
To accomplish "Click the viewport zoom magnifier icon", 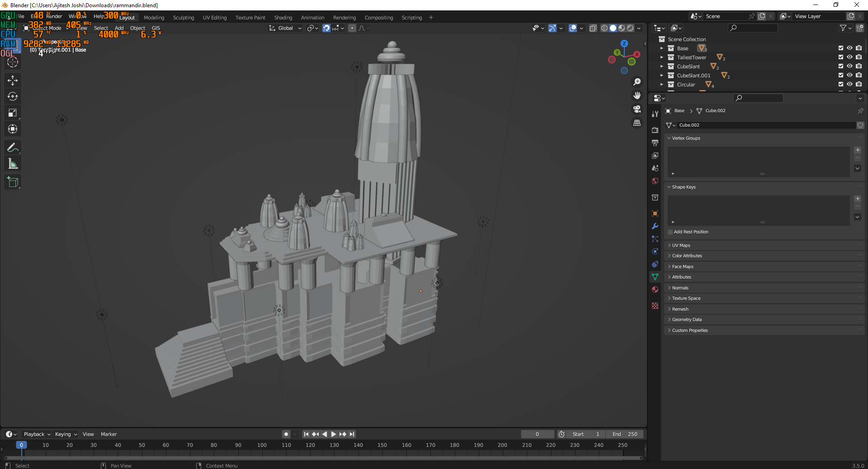I will [637, 82].
